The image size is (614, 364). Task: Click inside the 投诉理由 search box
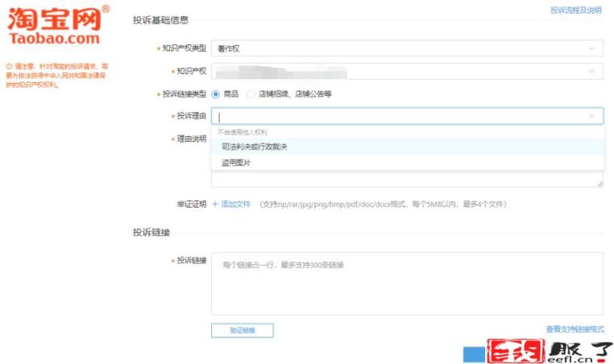click(399, 117)
